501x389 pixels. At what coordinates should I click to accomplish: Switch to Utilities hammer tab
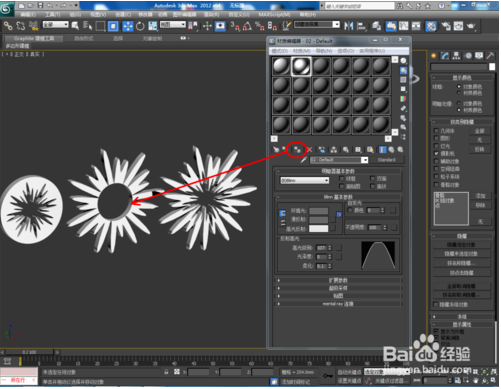coord(490,56)
